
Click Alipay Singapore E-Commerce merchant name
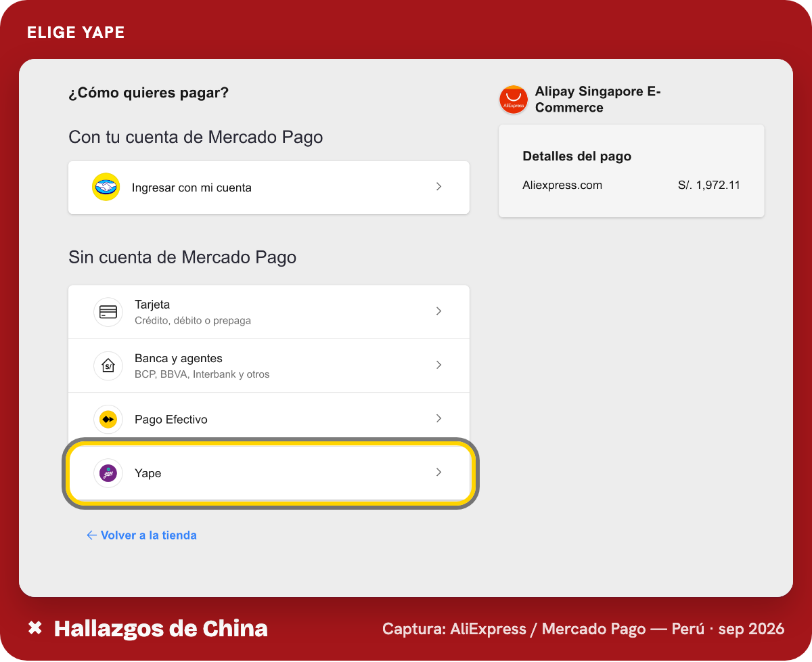pyautogui.click(x=598, y=100)
